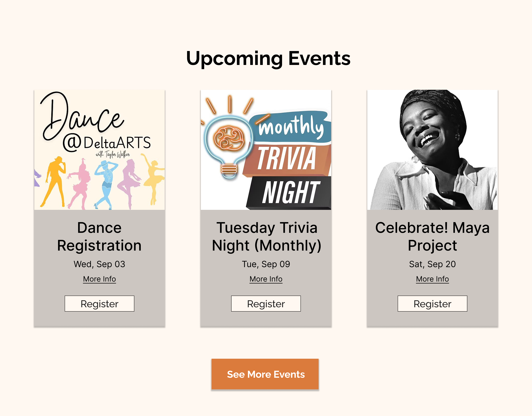Click the Celebrate! Maya Project title

pos(432,236)
